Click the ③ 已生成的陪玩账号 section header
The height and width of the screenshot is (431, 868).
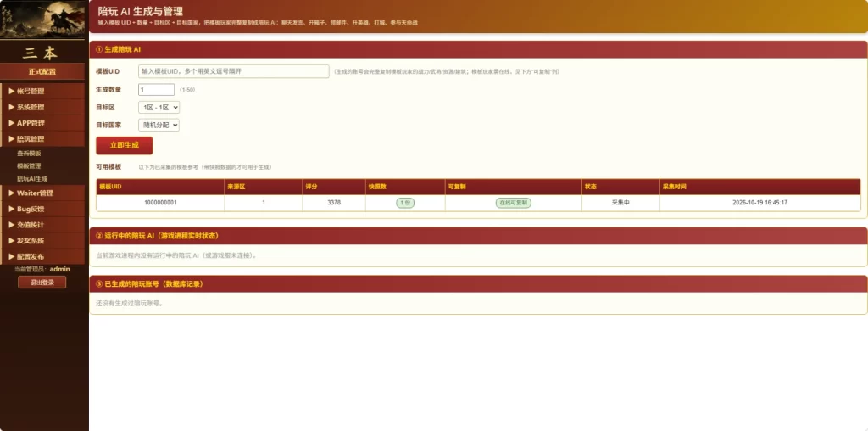478,283
